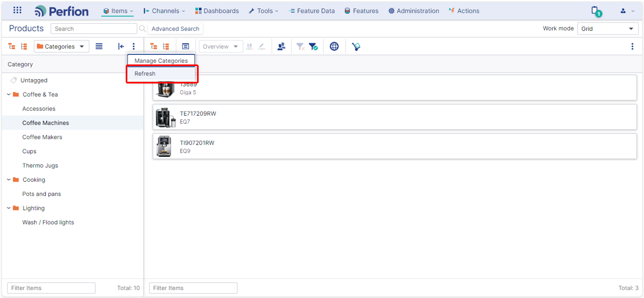Screen dimensions: 644x298
Task: Expand all in the product list toolbar
Action: point(154,46)
